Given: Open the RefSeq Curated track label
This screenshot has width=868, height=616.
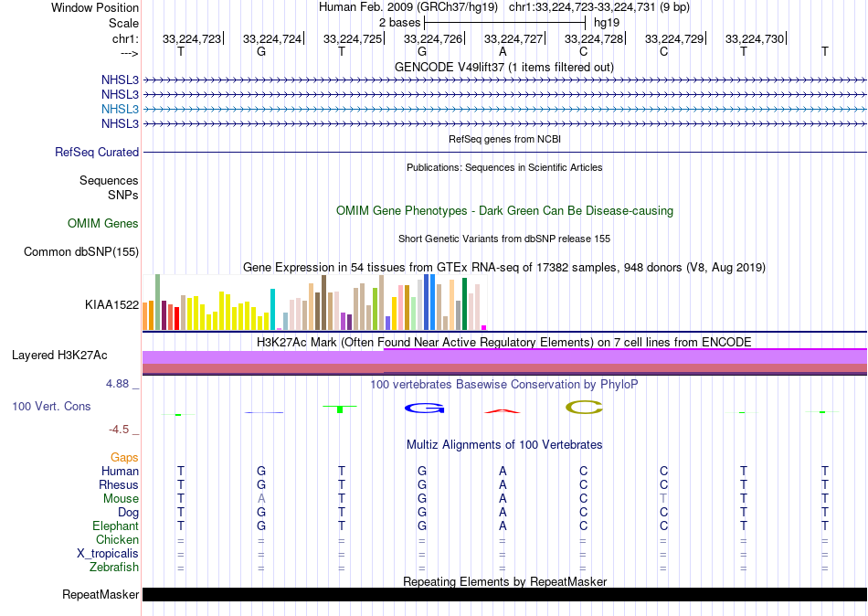Looking at the screenshot, I should [x=97, y=153].
